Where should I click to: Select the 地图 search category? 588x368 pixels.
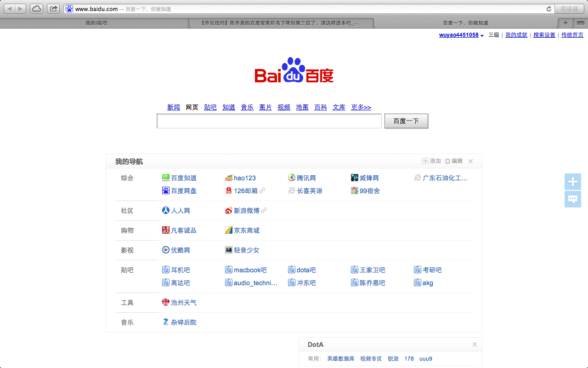[302, 107]
